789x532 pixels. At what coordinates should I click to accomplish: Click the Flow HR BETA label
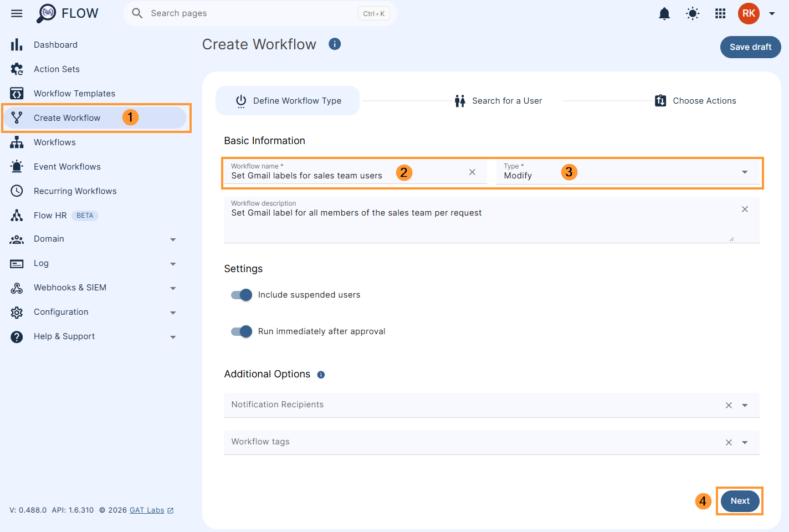point(85,216)
